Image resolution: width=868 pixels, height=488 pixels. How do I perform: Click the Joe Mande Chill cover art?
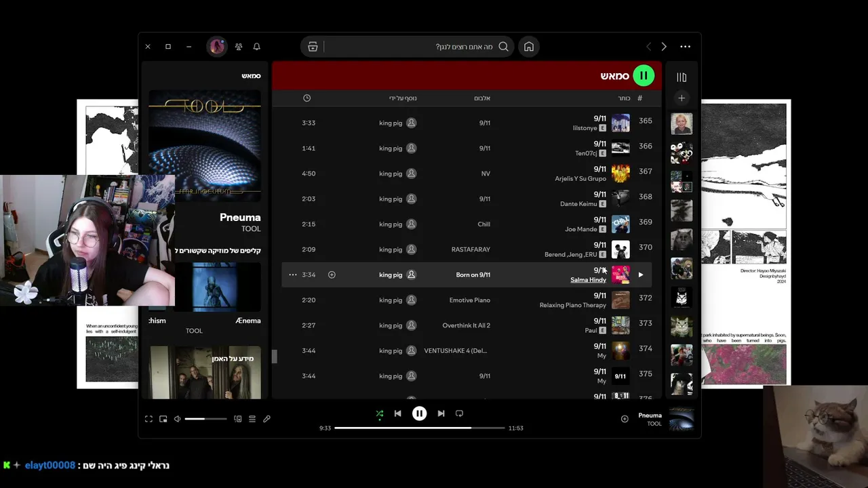click(x=620, y=224)
